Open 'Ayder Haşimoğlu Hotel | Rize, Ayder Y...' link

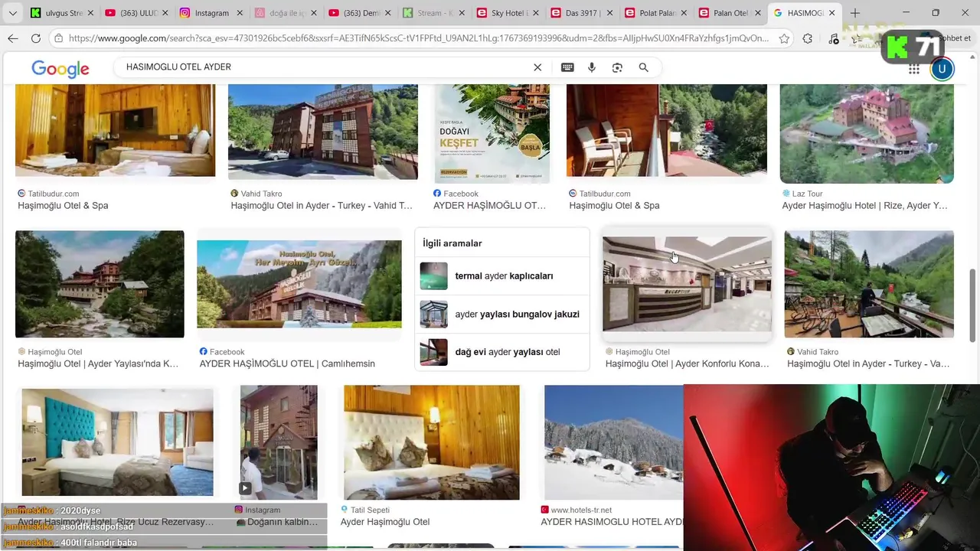coord(864,206)
